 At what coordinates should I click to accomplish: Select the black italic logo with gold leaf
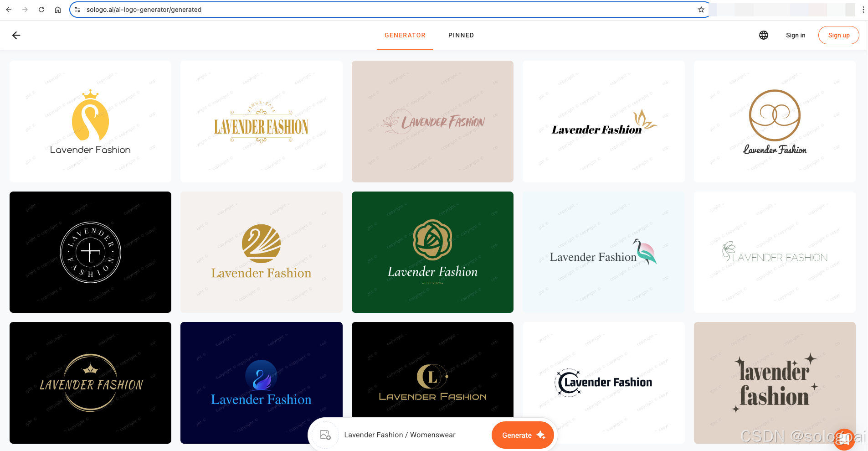click(604, 121)
